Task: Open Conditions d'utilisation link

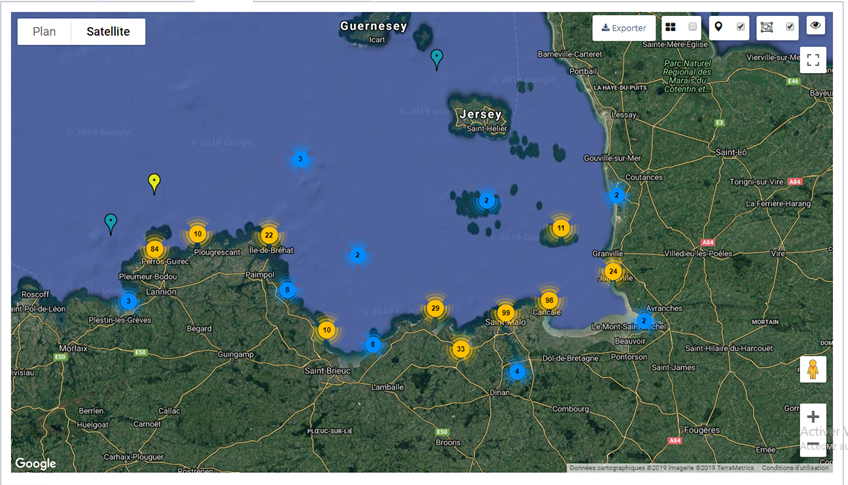Action: pos(795,467)
